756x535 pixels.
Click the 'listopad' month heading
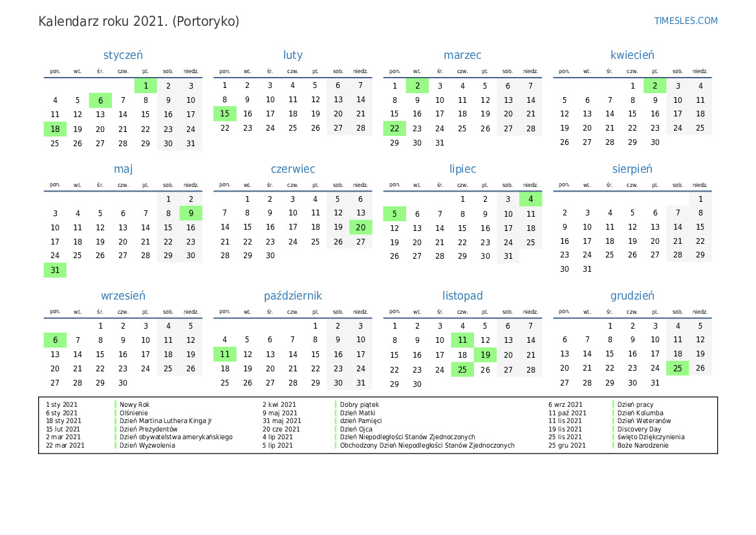pos(462,296)
